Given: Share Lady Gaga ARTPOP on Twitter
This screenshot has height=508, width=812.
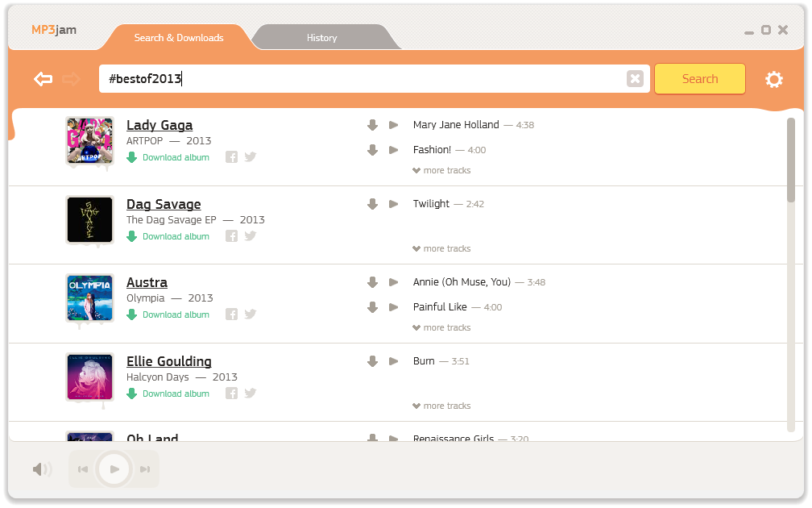Looking at the screenshot, I should pyautogui.click(x=251, y=157).
